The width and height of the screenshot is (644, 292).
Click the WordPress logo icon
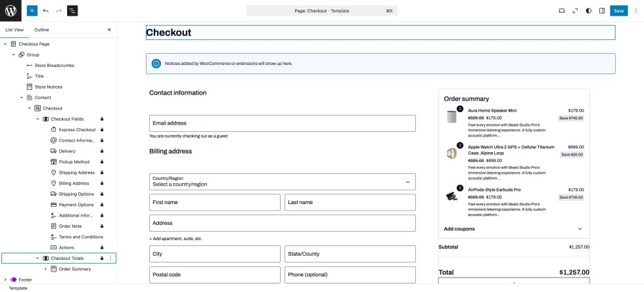(11, 10)
